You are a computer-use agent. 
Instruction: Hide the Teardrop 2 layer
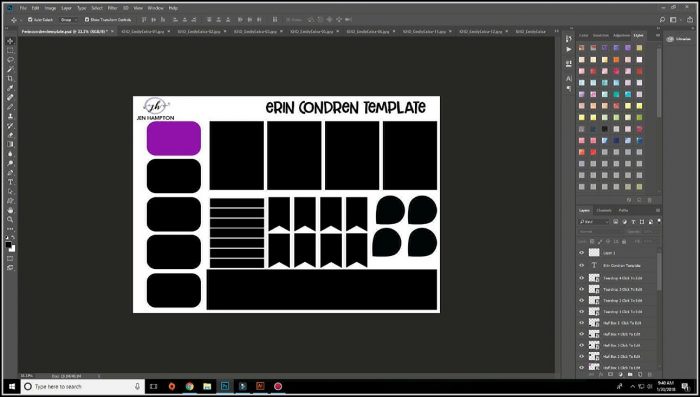(582, 300)
